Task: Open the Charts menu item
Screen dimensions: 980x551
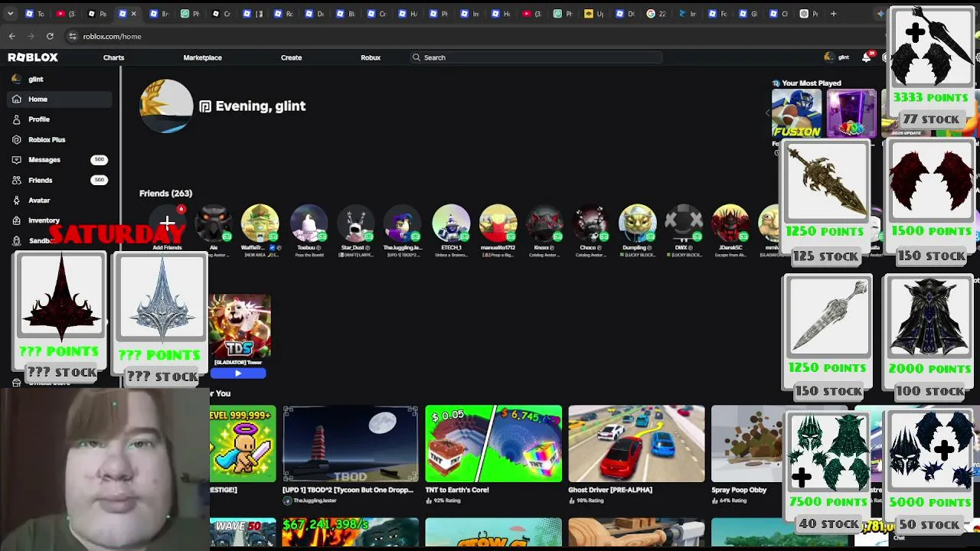Action: pos(113,57)
